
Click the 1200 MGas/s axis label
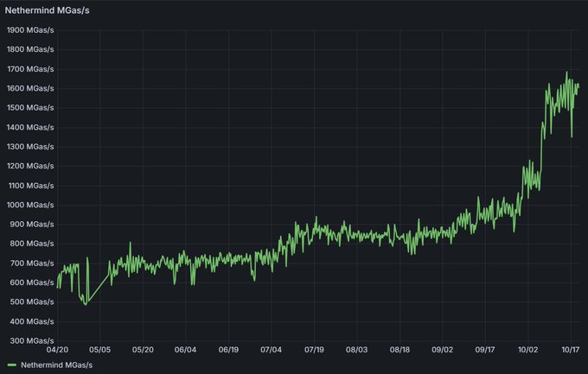point(30,166)
